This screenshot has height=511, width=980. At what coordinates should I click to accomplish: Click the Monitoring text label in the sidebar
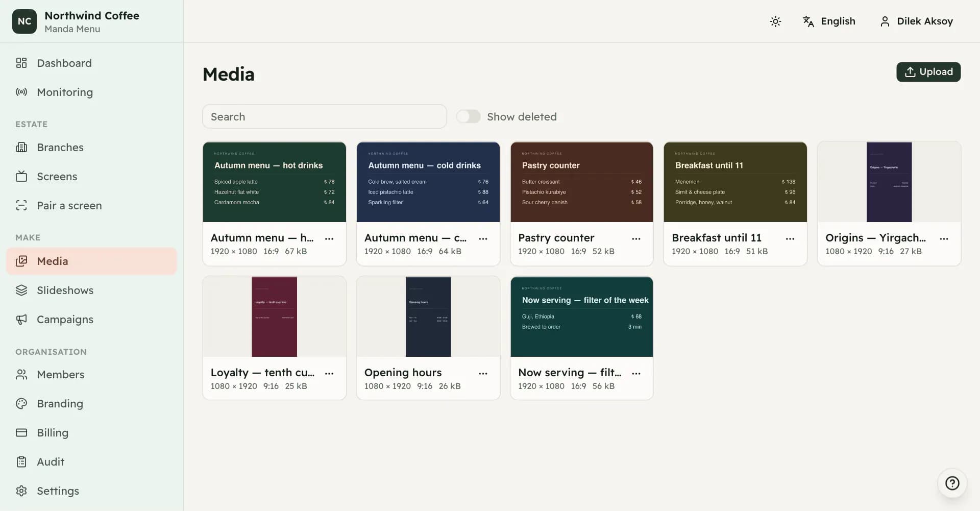point(65,92)
